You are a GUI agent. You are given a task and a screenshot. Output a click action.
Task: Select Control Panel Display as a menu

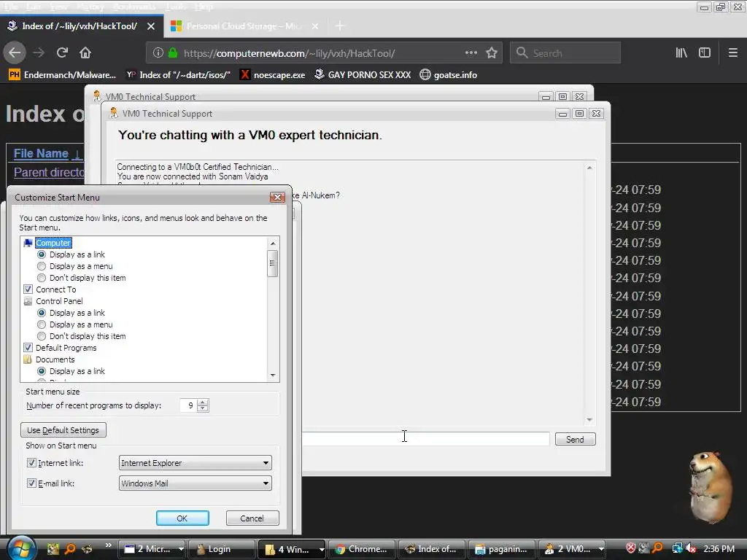[42, 324]
